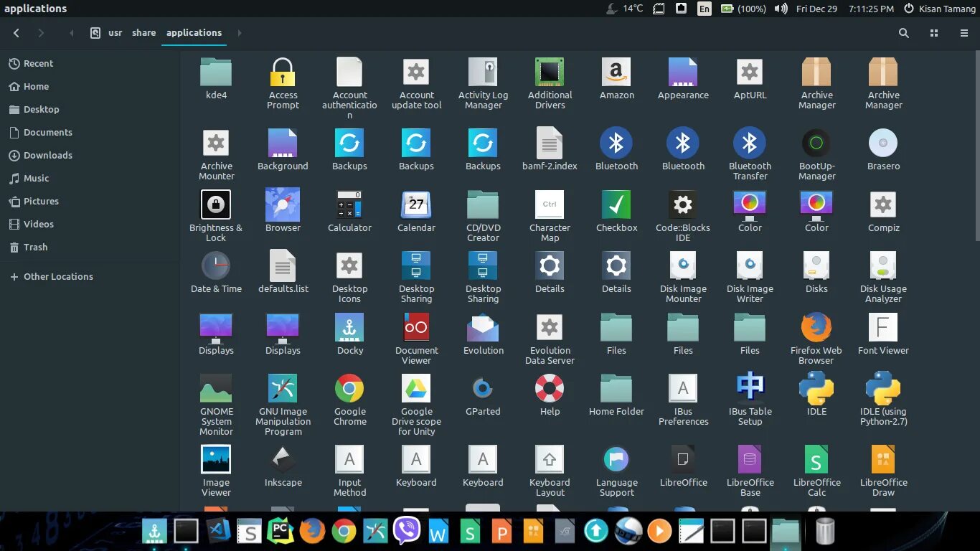The image size is (980, 551).
Task: Click the Brightness & Lock icon
Action: [x=216, y=205]
